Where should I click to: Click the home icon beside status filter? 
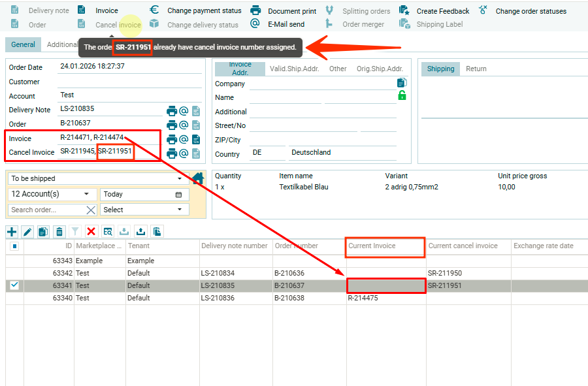pyautogui.click(x=198, y=178)
